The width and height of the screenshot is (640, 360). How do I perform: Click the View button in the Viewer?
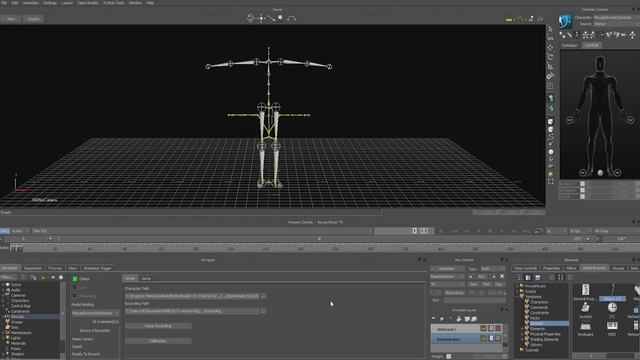[11, 19]
